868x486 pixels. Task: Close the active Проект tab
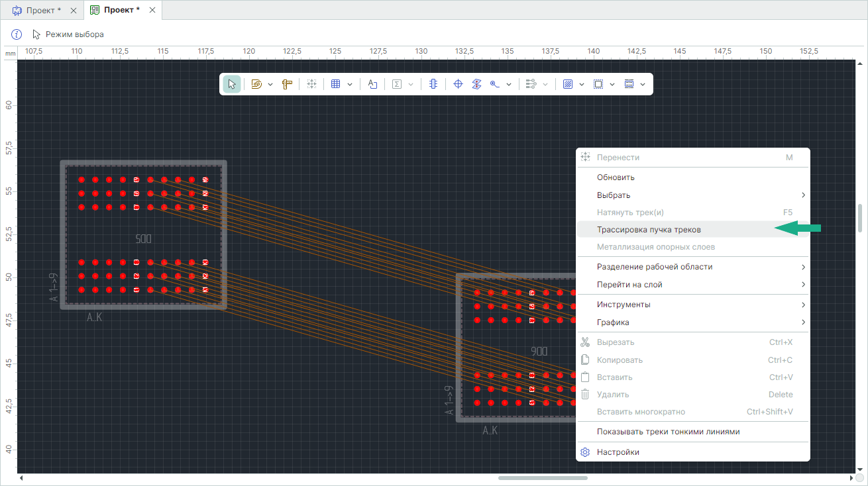coord(152,11)
